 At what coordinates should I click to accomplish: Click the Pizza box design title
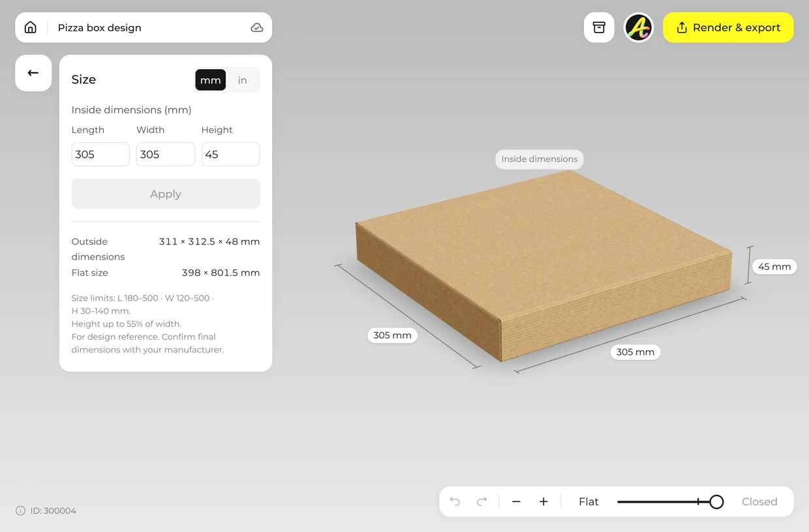100,27
